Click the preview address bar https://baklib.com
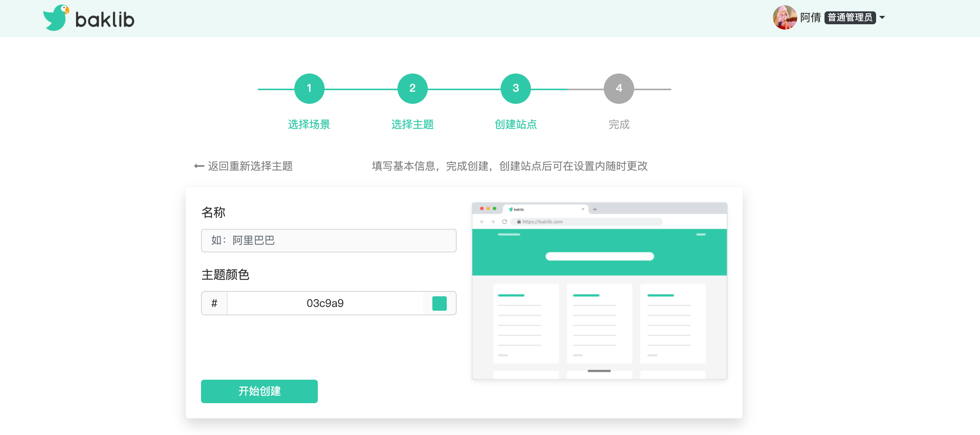The image size is (980, 435). click(x=586, y=222)
